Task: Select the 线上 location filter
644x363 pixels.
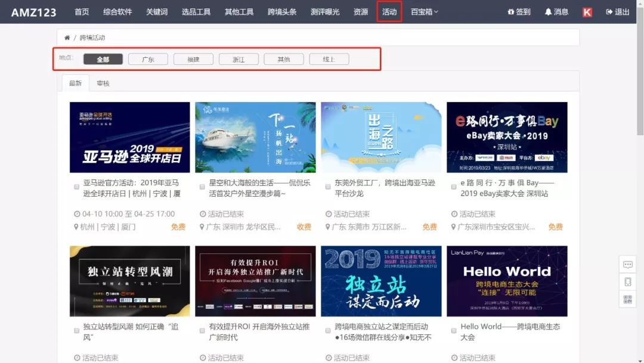Action: tap(329, 59)
